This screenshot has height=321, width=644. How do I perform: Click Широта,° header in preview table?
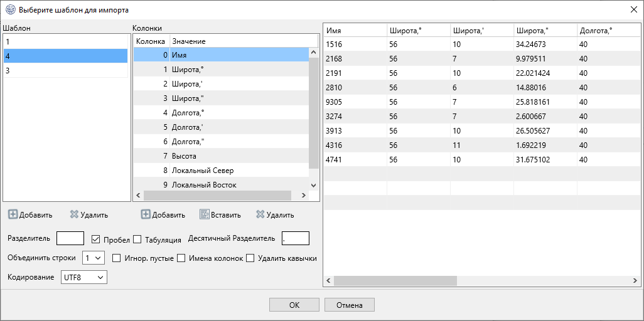[x=419, y=31]
